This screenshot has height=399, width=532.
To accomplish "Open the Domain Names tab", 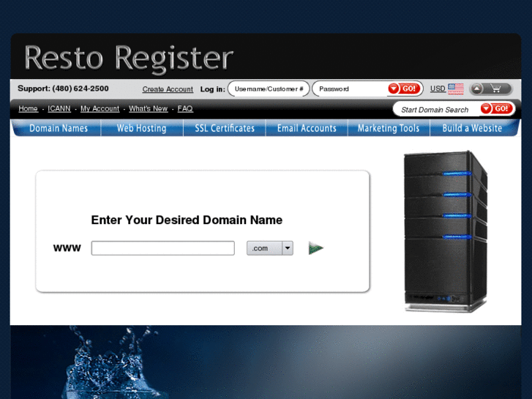I will pyautogui.click(x=59, y=128).
